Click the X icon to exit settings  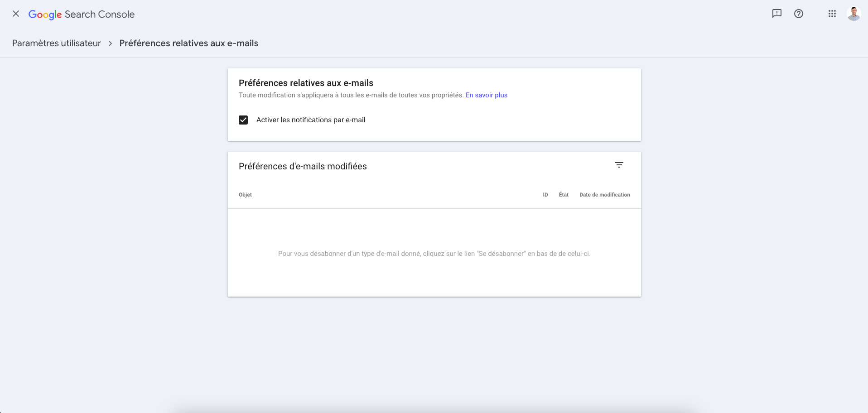point(16,14)
